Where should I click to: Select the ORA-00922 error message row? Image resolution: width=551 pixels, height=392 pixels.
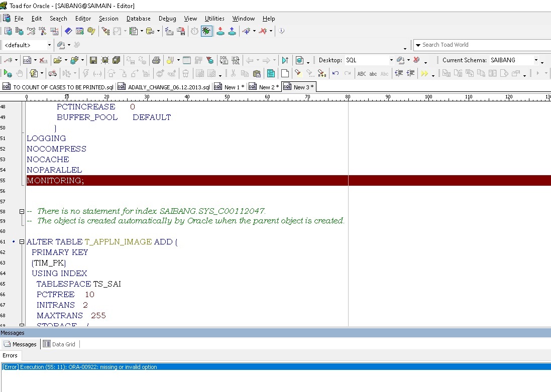(x=80, y=367)
